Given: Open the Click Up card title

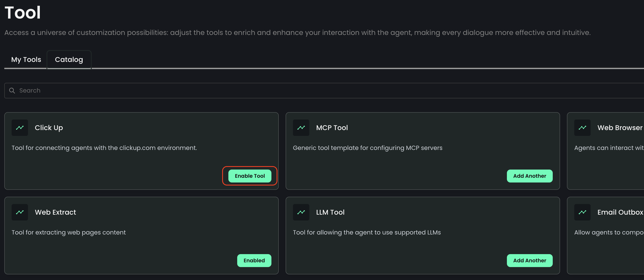Looking at the screenshot, I should coord(49,128).
